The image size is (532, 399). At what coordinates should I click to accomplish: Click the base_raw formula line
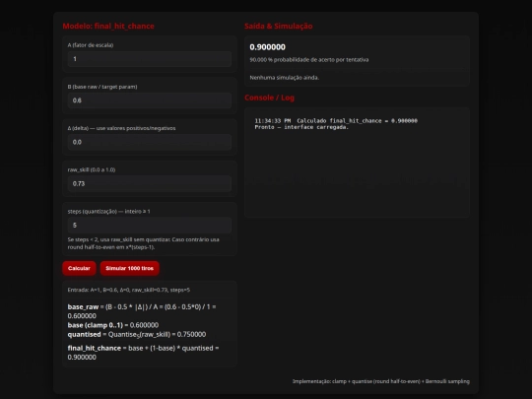(142, 311)
